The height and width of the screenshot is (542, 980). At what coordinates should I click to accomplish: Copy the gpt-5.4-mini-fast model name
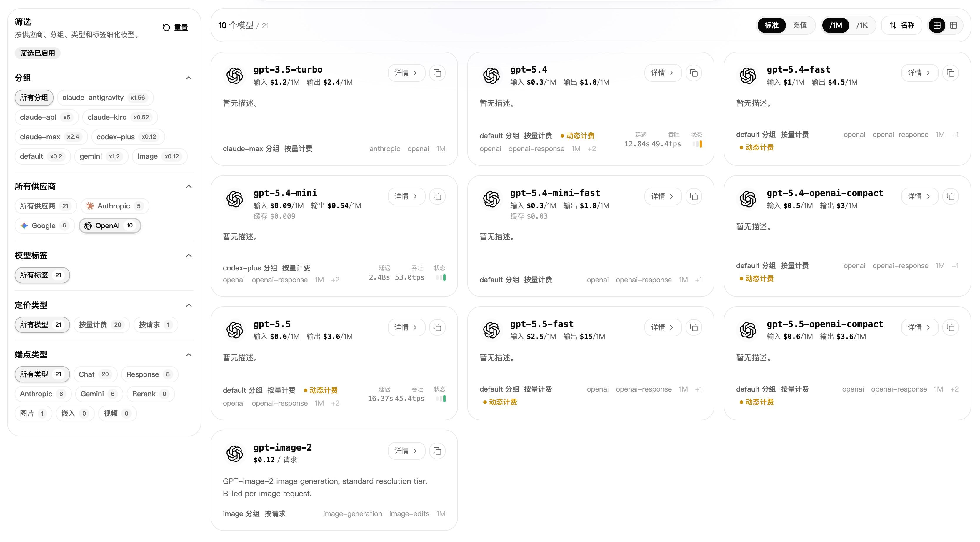pyautogui.click(x=694, y=197)
